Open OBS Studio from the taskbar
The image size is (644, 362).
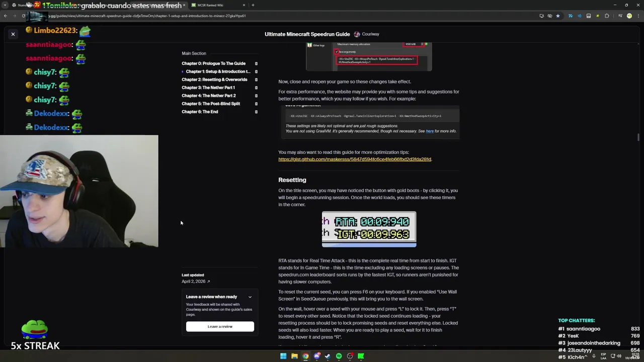350,356
